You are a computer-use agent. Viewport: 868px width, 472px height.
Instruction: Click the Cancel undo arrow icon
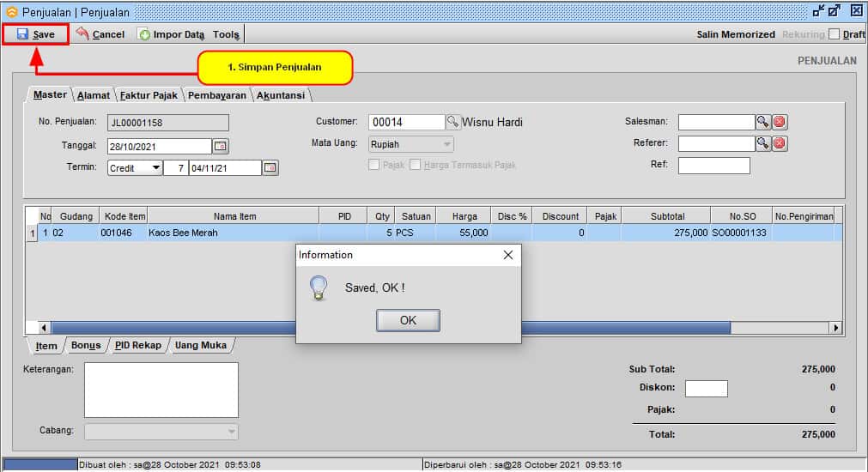pos(82,34)
